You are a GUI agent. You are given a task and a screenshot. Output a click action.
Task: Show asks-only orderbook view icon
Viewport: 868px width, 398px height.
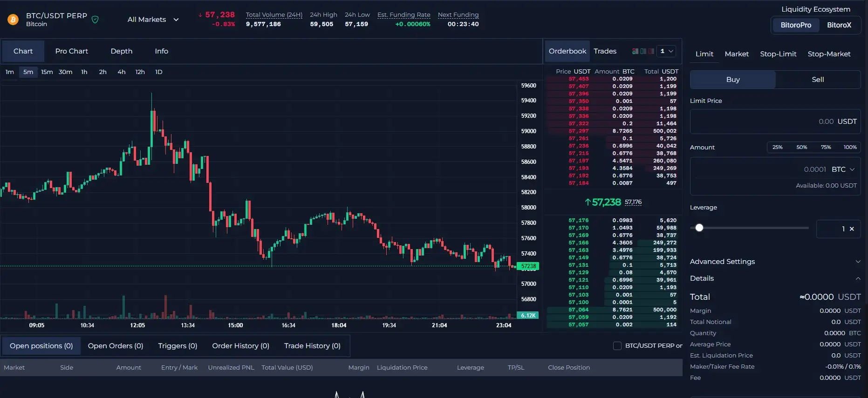tap(651, 51)
